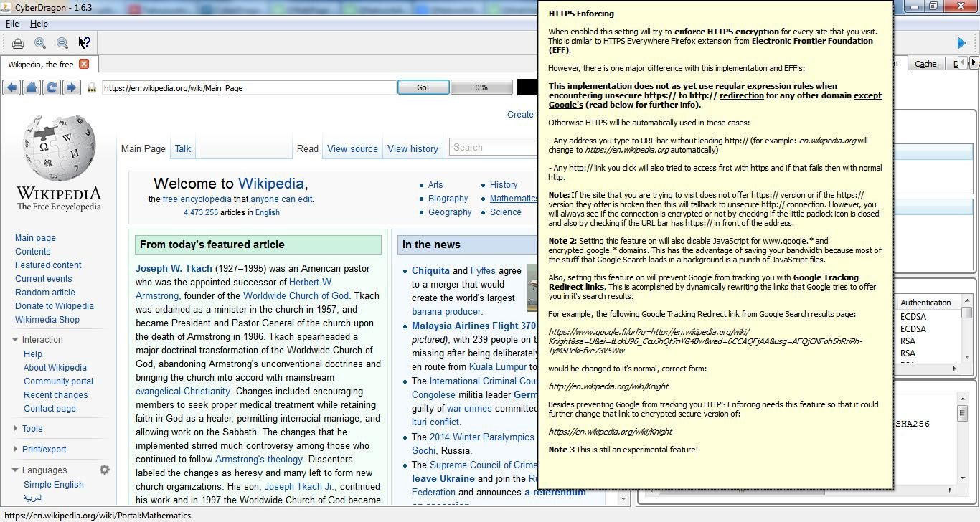980x522 pixels.
Task: Close the Wikipedia tab with its X
Action: [84, 64]
